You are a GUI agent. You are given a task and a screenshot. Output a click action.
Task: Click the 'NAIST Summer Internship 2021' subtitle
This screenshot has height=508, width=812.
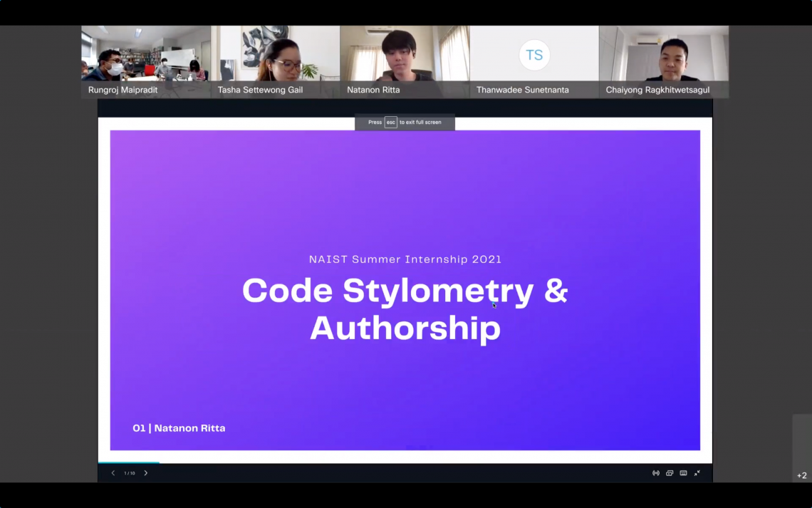[405, 259]
